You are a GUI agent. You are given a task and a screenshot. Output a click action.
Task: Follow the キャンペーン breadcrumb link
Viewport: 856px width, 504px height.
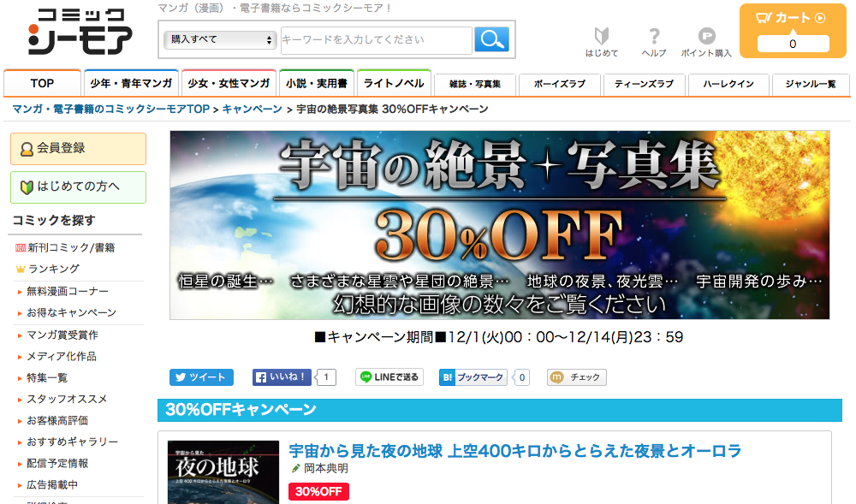click(253, 109)
